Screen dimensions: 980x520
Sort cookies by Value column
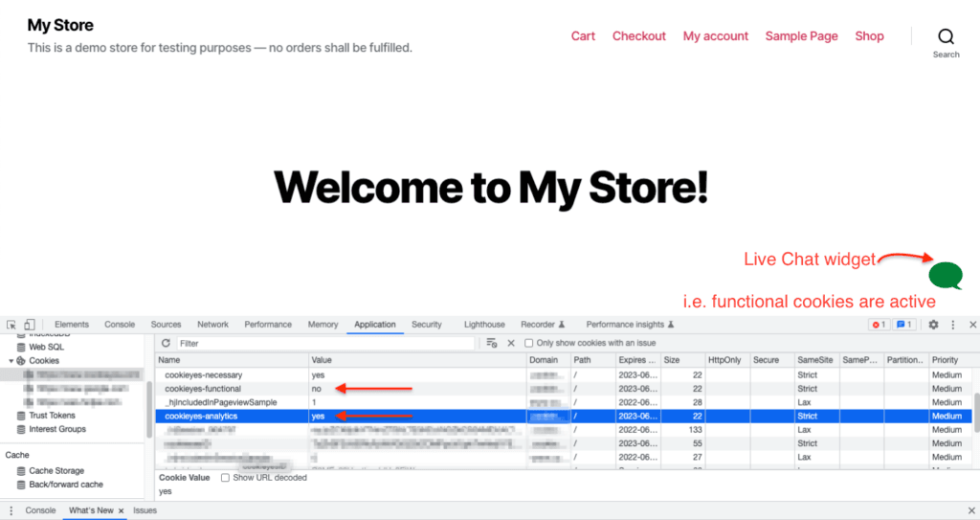tap(417, 360)
